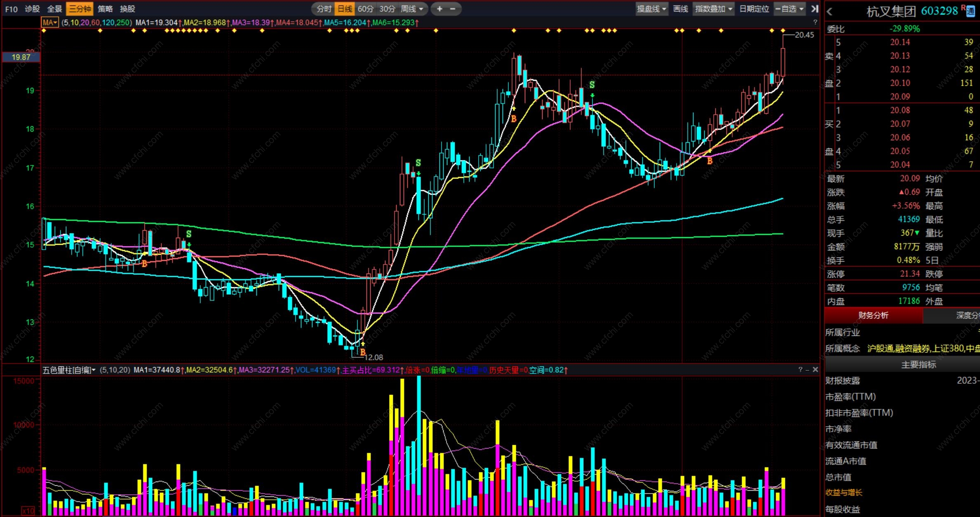
Task: Switch chart to 分时 view
Action: (x=324, y=9)
